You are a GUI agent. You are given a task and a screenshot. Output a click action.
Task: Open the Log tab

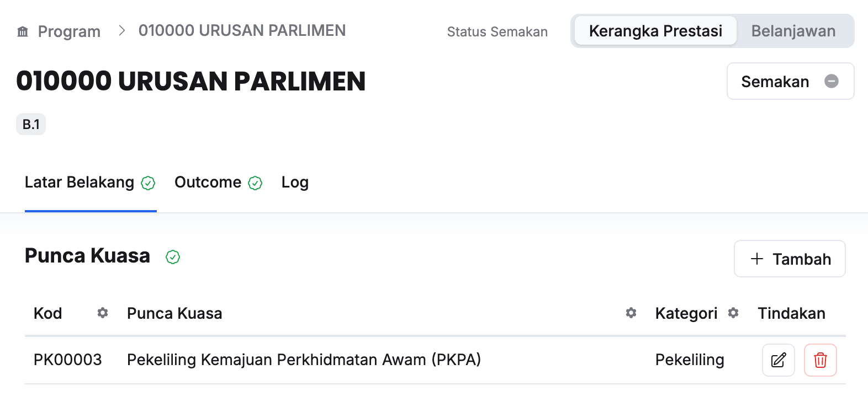295,183
